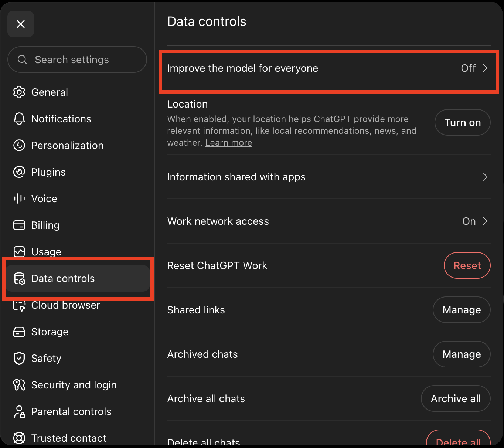Click the Data controls page heading
The width and height of the screenshot is (504, 448).
207,21
